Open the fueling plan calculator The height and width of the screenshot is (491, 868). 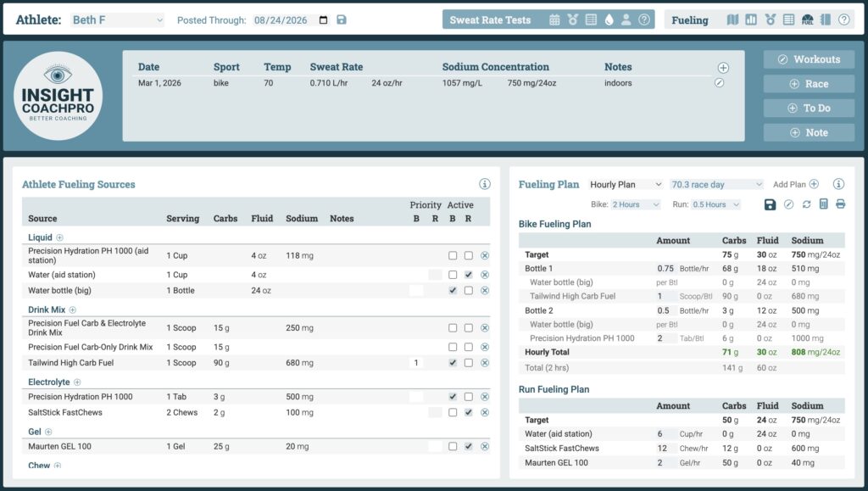click(x=824, y=204)
